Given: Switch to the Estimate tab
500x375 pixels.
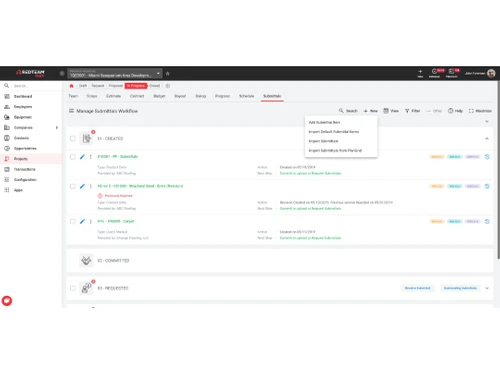Looking at the screenshot, I should pos(113,96).
